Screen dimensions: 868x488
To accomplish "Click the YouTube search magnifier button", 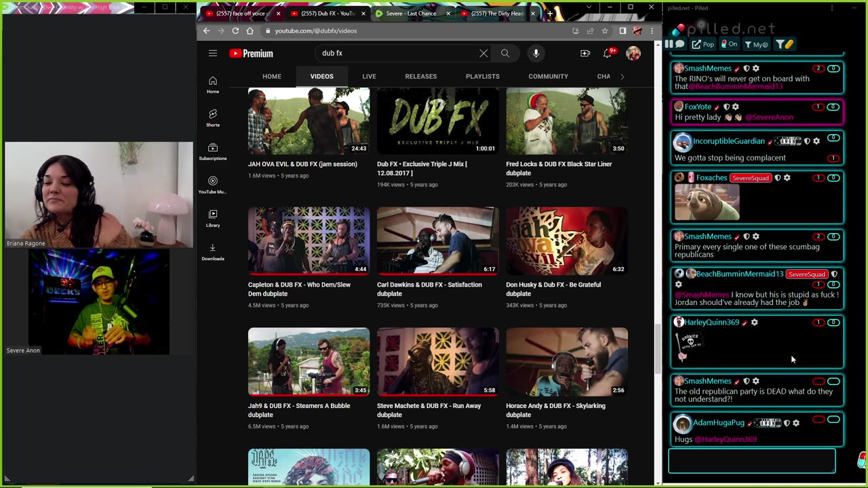I will click(x=505, y=53).
